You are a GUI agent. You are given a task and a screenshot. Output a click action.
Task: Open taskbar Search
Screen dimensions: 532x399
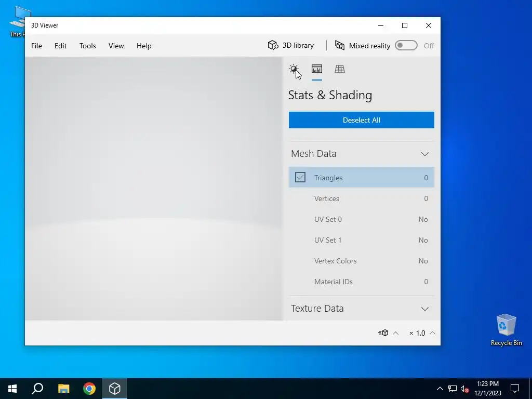[x=37, y=389]
